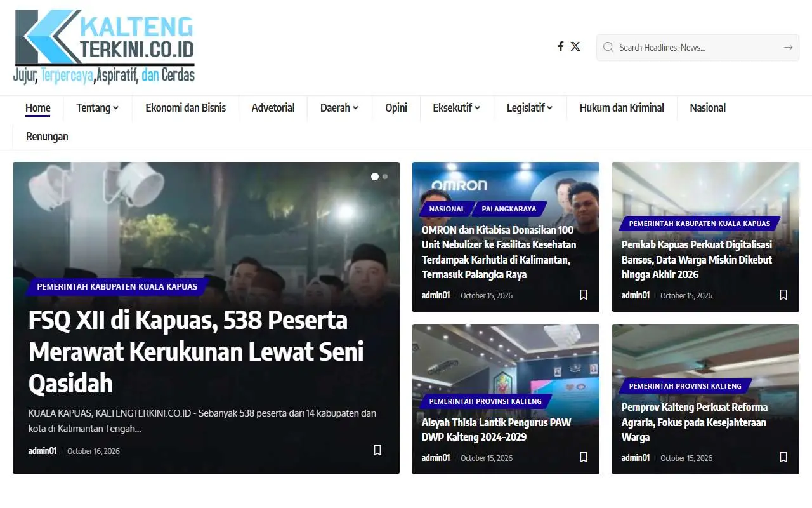This screenshot has width=812, height=508.
Task: Open the OMRON dan Kitabisa headline
Action: pyautogui.click(x=499, y=252)
